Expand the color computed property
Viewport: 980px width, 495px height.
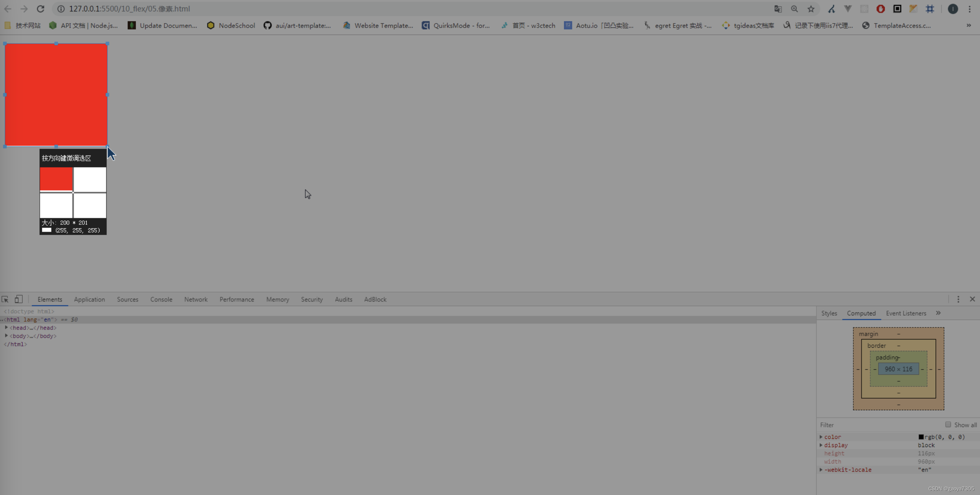[x=821, y=437]
